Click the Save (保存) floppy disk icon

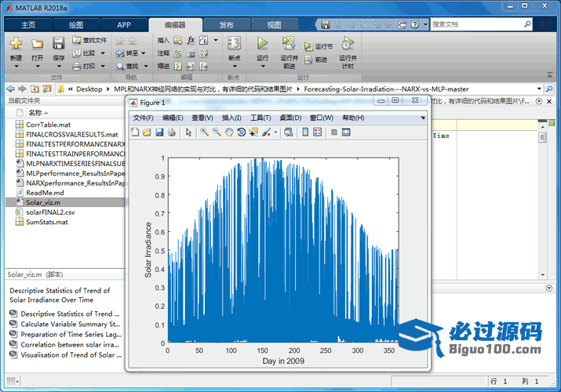(58, 44)
